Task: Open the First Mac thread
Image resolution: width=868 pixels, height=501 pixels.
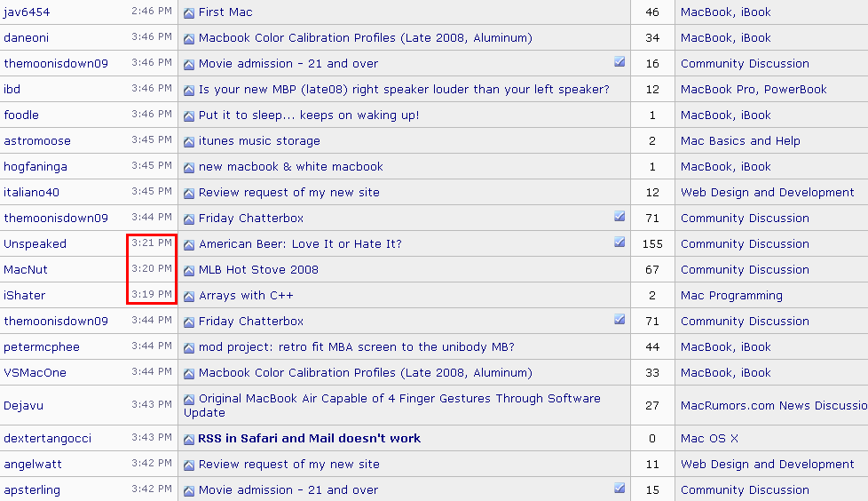Action: (225, 12)
